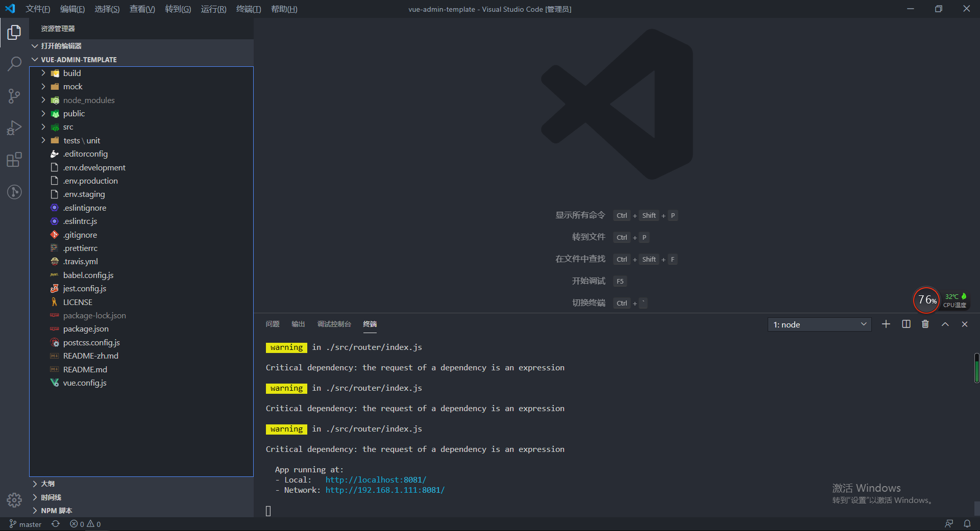980x531 pixels.
Task: Open the Source Control view
Action: [x=14, y=96]
